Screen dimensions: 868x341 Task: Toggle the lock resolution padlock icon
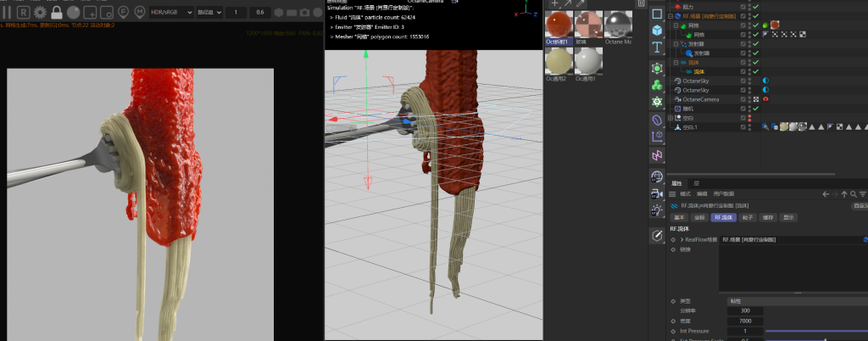57,12
